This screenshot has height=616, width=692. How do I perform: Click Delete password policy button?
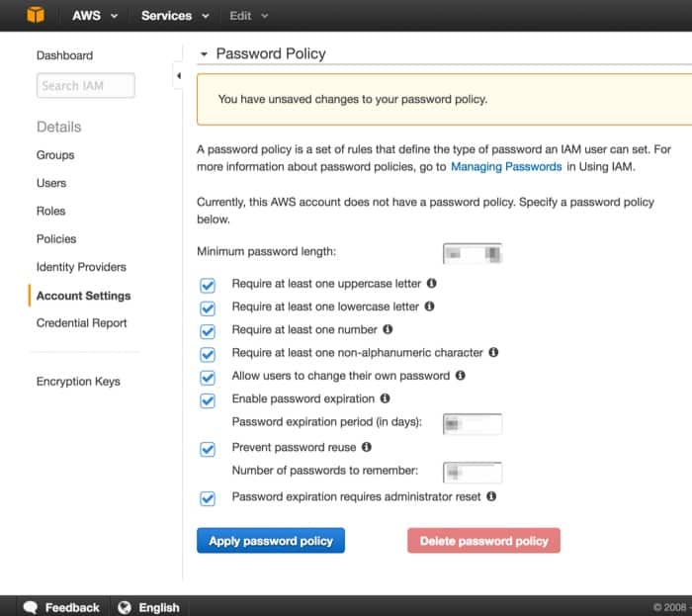coord(483,541)
